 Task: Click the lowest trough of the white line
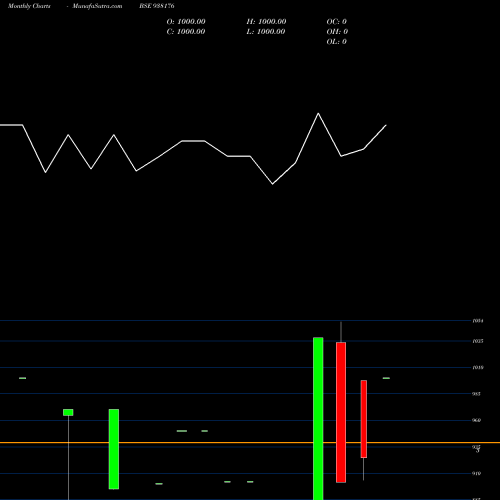pyautogui.click(x=273, y=184)
